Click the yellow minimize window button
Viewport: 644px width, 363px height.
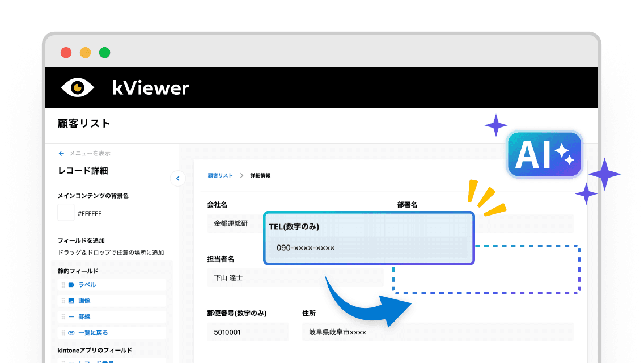pyautogui.click(x=86, y=53)
